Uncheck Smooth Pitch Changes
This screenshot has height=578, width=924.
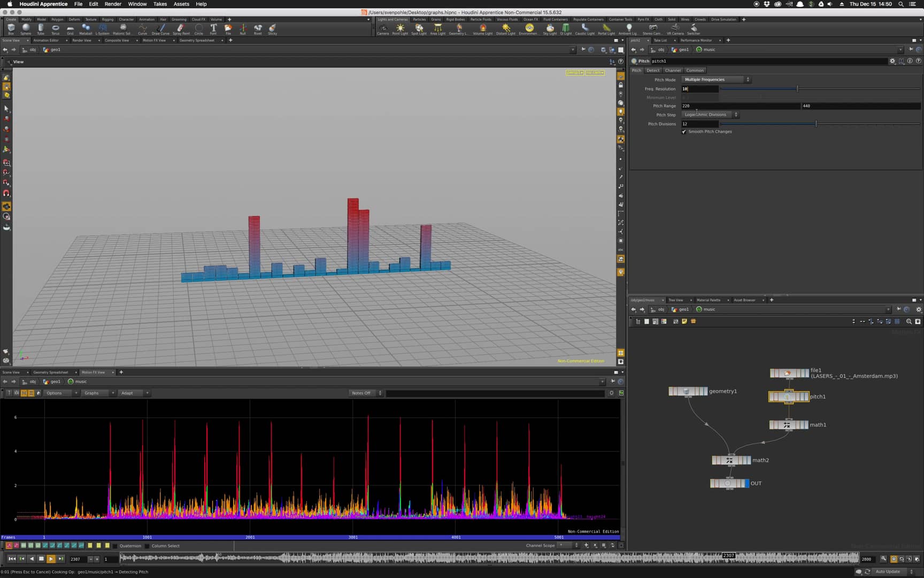pyautogui.click(x=683, y=132)
